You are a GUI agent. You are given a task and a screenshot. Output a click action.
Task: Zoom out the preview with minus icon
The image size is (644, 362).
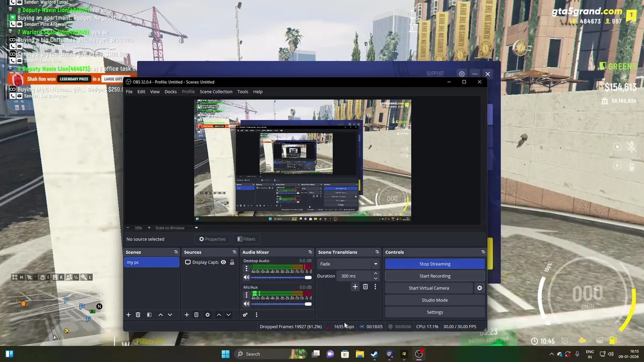(128, 228)
